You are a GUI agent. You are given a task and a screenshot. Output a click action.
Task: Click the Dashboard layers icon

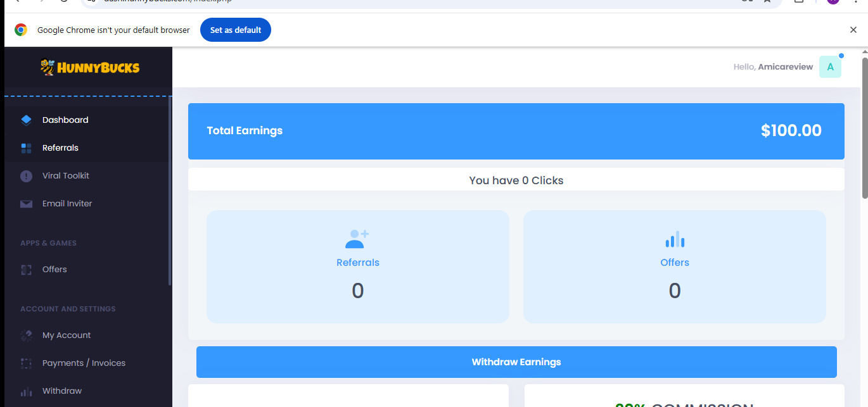click(26, 120)
